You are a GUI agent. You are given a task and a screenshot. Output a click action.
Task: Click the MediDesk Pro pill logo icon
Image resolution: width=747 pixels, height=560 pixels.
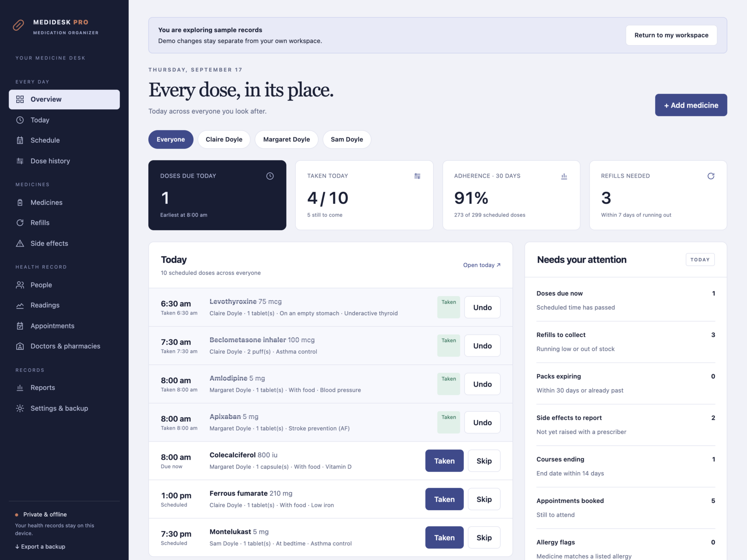click(18, 25)
